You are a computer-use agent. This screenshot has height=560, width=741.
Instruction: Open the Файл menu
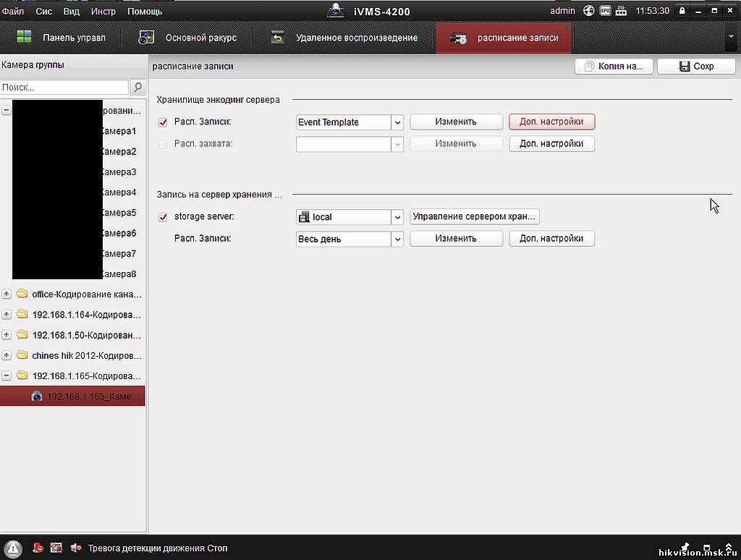13,11
